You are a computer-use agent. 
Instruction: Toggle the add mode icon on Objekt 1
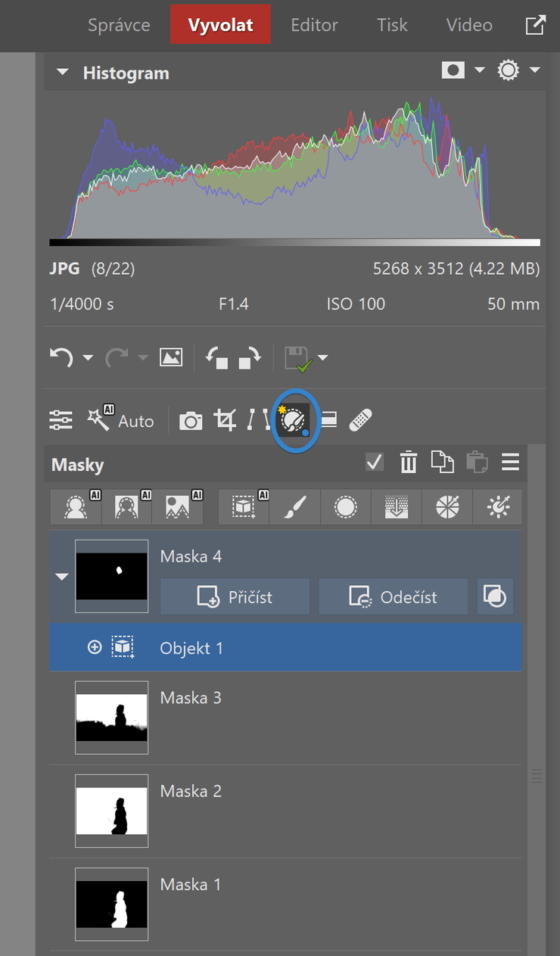pos(95,647)
